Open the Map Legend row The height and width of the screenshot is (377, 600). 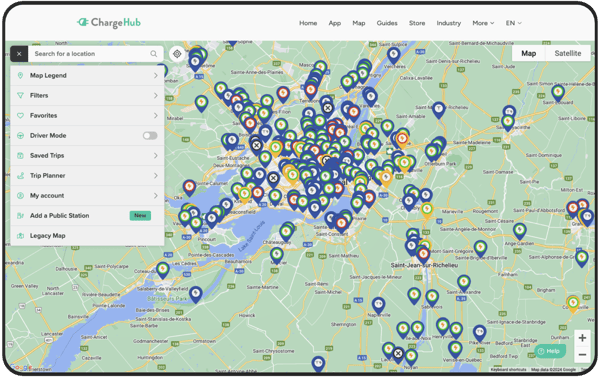pyautogui.click(x=88, y=75)
